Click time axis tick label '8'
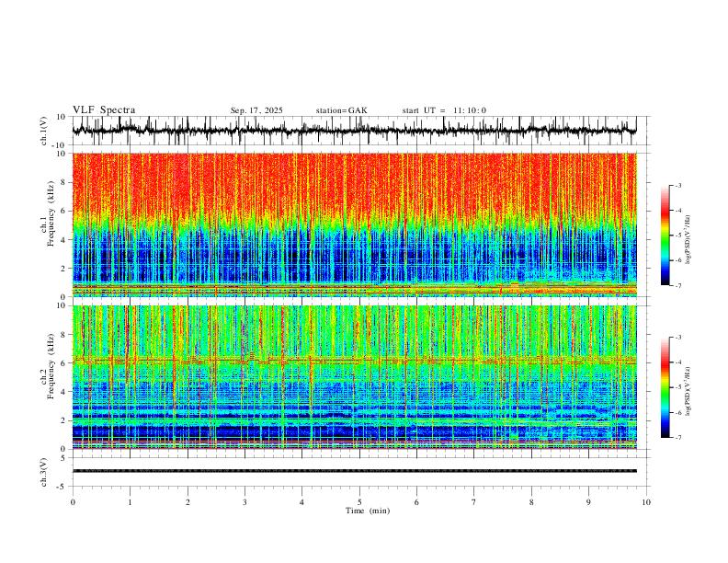The image size is (728, 563). tap(531, 502)
